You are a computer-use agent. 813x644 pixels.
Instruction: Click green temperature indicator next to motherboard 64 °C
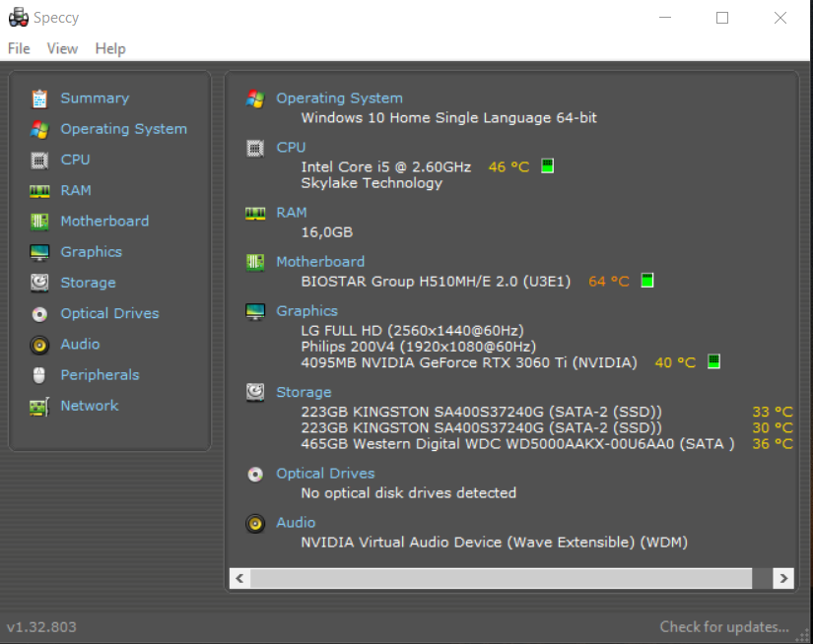click(x=647, y=281)
